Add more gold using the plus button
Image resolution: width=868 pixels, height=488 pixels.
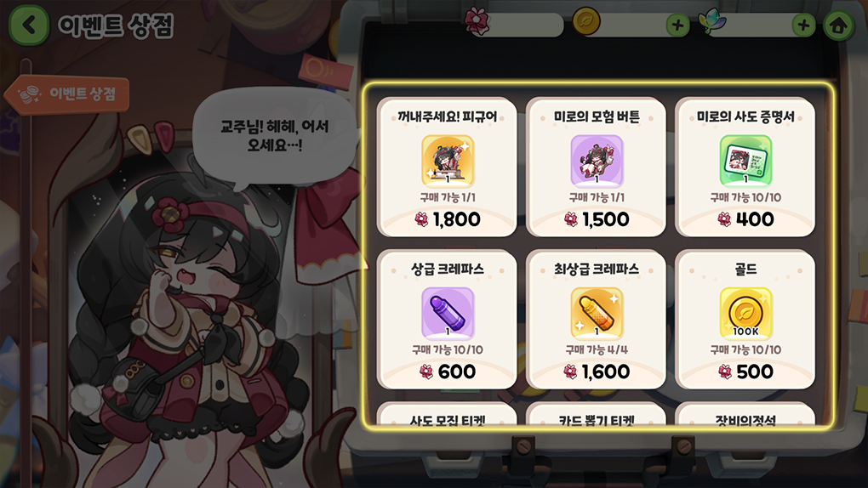pos(677,25)
